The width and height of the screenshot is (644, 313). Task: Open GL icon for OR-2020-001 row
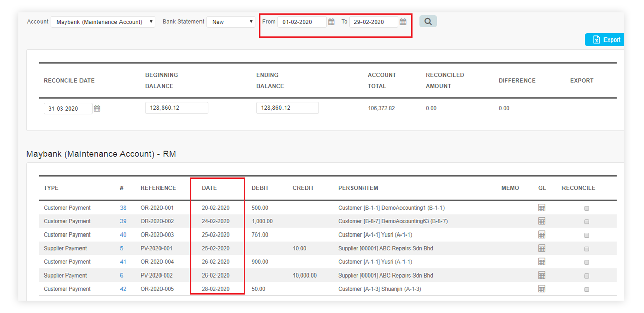click(542, 208)
